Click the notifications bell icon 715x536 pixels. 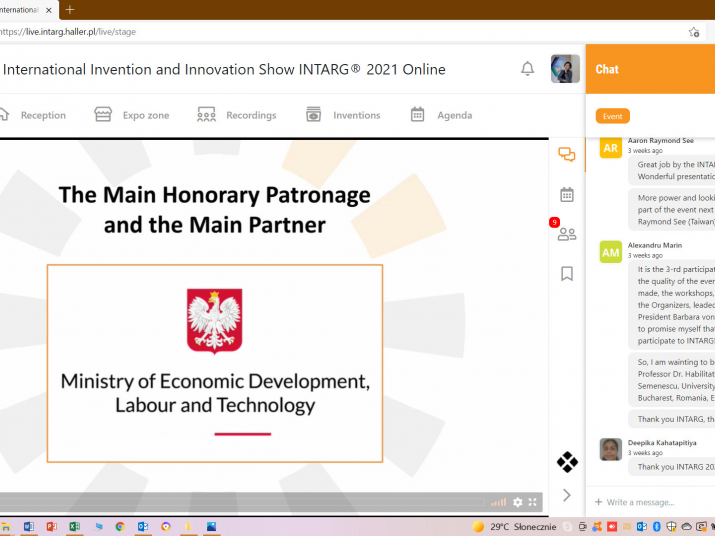pos(527,69)
